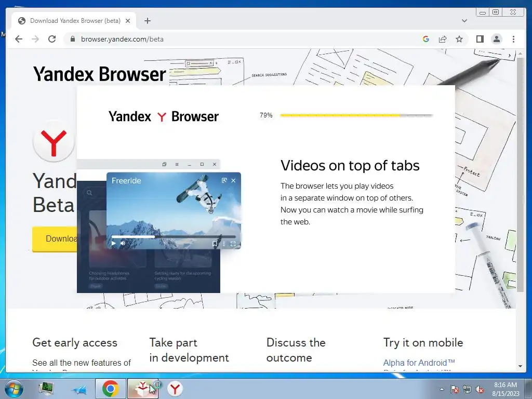Click hamburger menu in mock browser window
Image resolution: width=532 pixels, height=399 pixels.
[177, 164]
